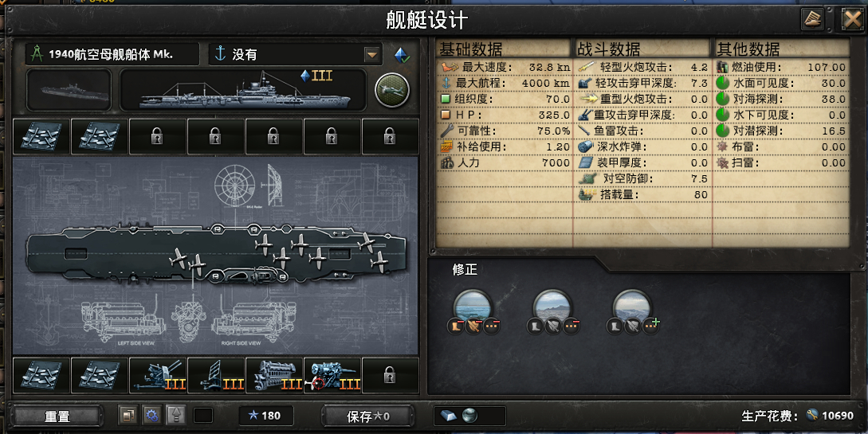Select the small ship model thumbnail
Screen dimensions: 868x434
(x=69, y=90)
